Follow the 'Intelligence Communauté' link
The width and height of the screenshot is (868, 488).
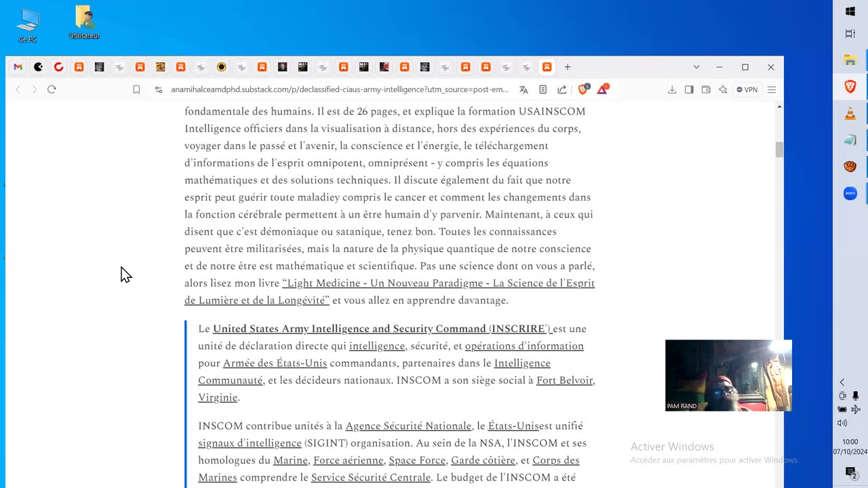374,372
